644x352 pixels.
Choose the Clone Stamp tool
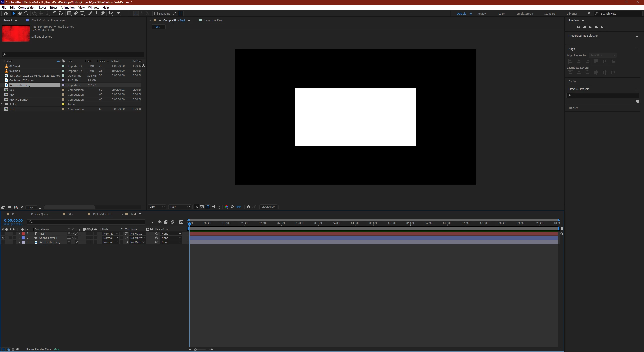[x=96, y=13]
